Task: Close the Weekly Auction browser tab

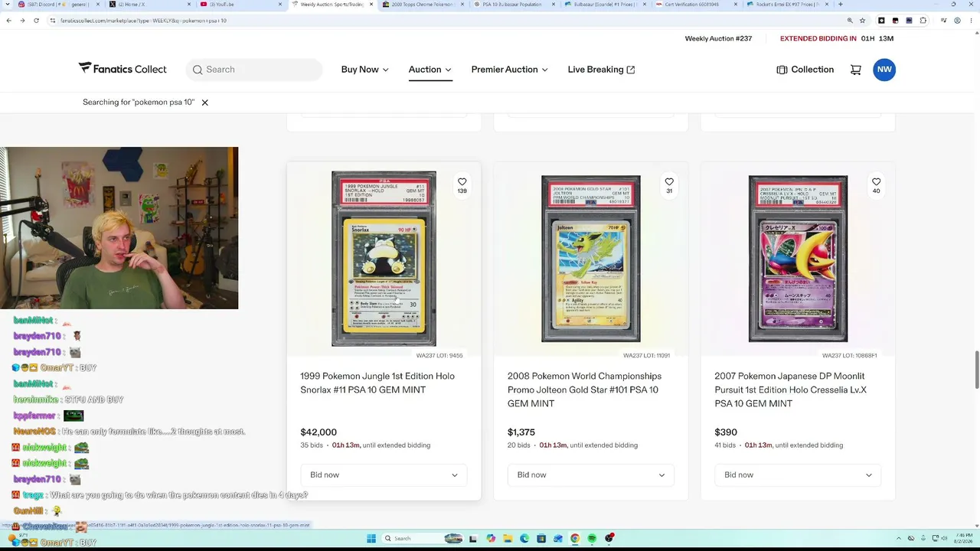Action: 372,5
